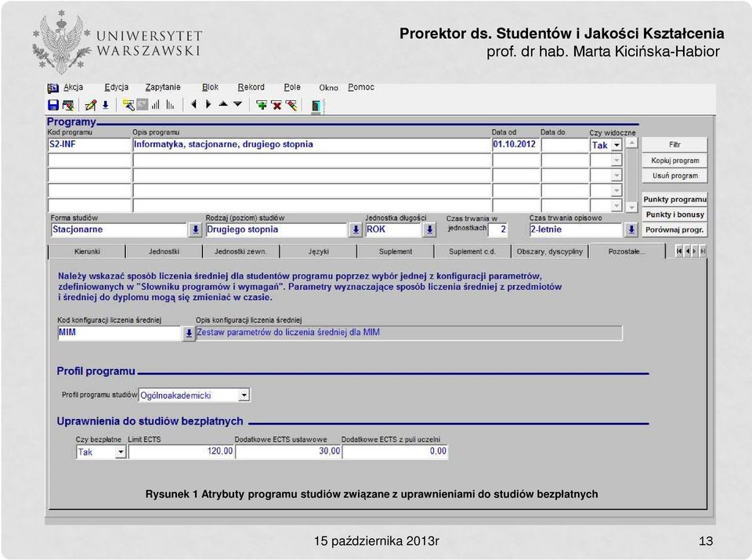This screenshot has height=560, width=752.
Task: Open Jednostka długości list of values button
Action: click(430, 229)
